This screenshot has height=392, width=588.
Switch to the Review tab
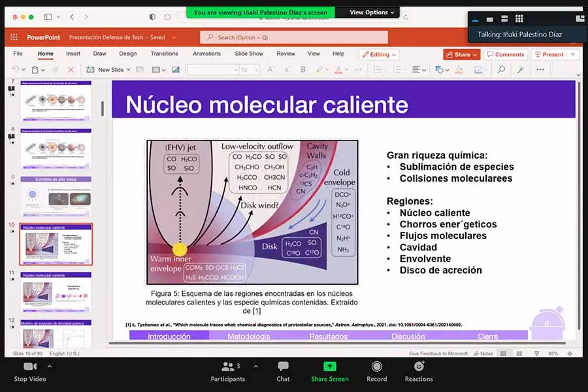pos(286,54)
